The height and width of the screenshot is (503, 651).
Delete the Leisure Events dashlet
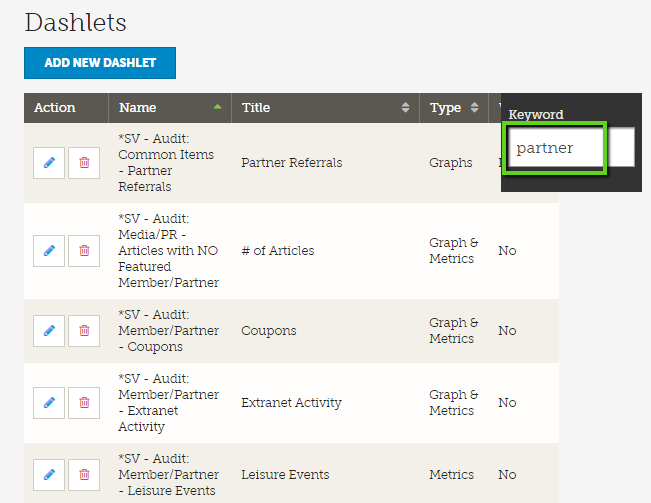[84, 475]
